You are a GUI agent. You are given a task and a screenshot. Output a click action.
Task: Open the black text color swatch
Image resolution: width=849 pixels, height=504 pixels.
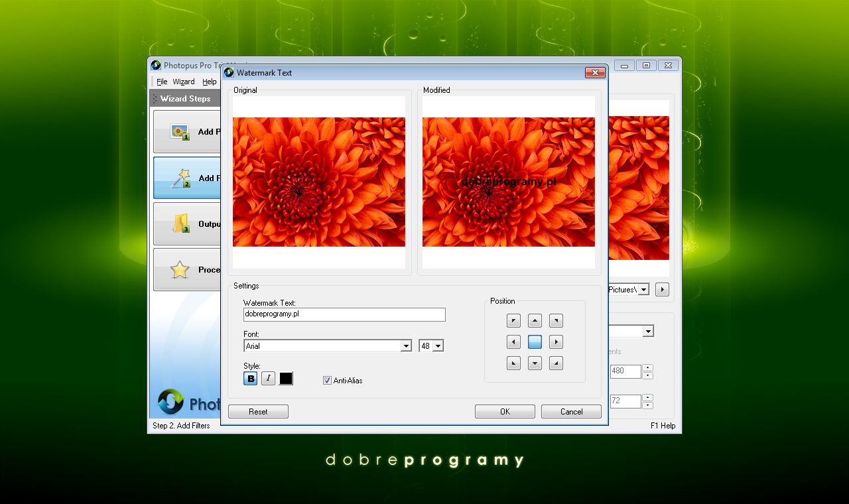point(286,379)
